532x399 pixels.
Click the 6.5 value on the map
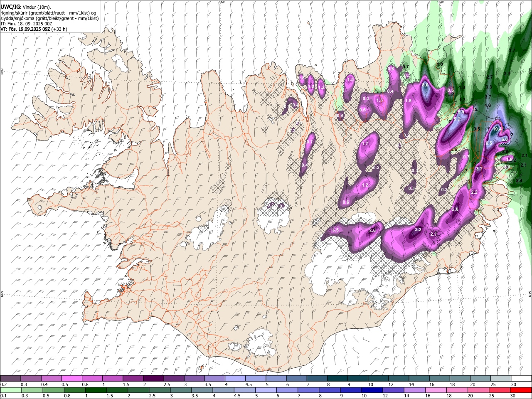489,143
